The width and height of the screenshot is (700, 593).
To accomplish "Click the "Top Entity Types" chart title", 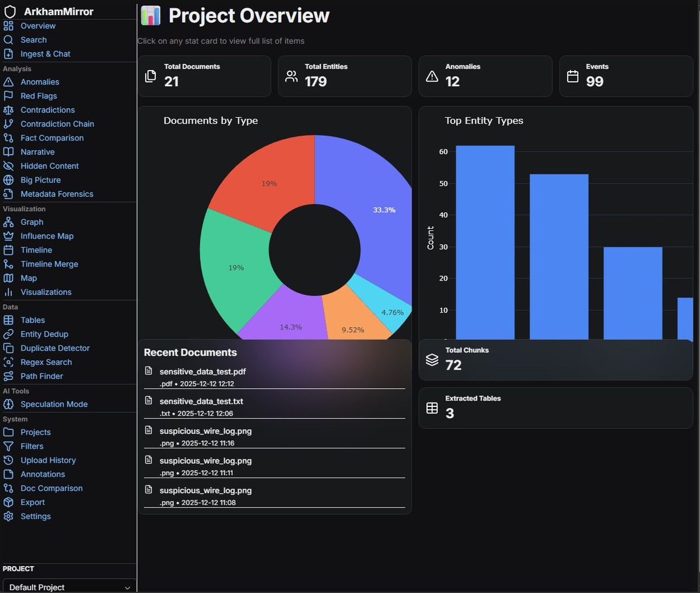I will [x=484, y=121].
